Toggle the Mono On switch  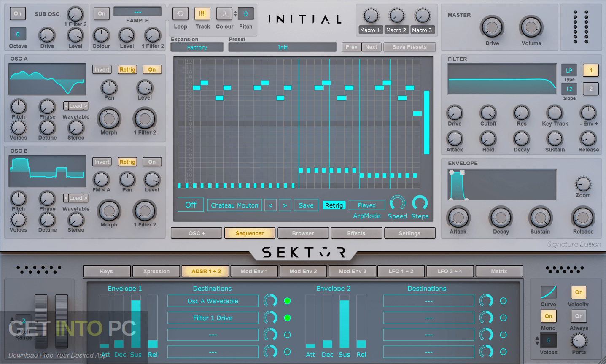[548, 316]
